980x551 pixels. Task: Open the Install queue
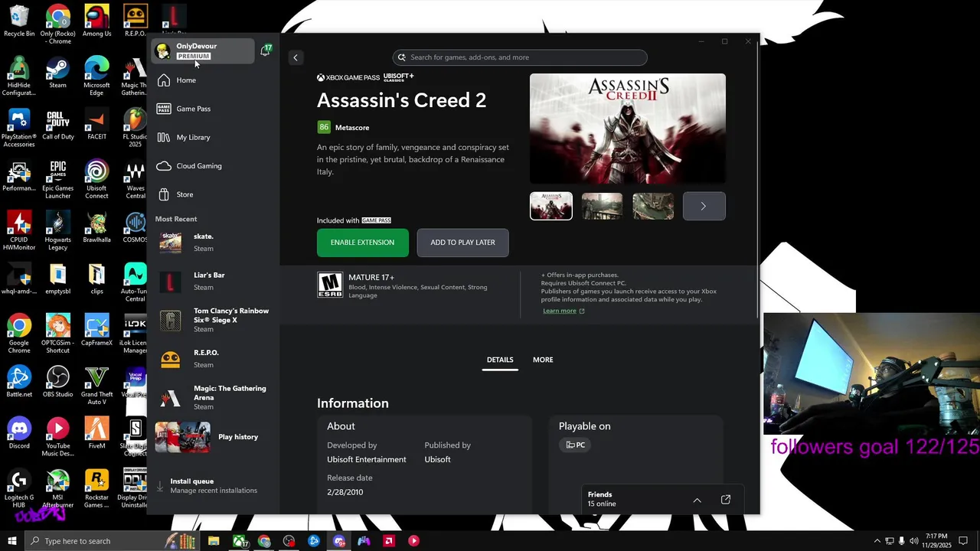214,486
